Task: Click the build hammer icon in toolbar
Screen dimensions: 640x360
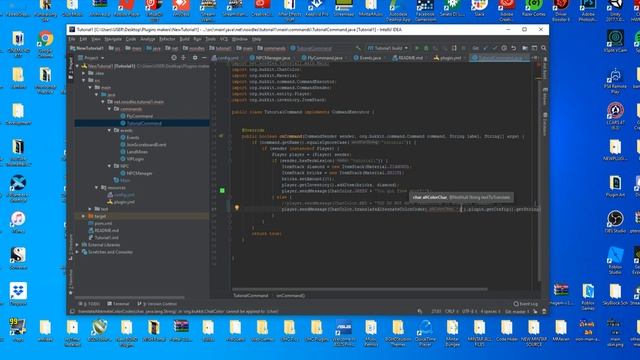Action: coord(358,48)
